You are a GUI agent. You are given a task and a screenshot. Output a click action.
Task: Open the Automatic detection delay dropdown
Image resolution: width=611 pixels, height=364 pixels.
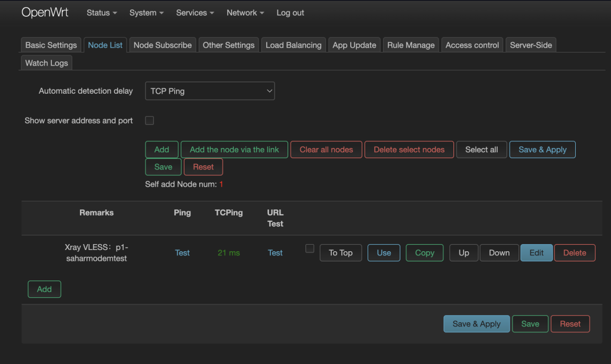[x=210, y=91]
